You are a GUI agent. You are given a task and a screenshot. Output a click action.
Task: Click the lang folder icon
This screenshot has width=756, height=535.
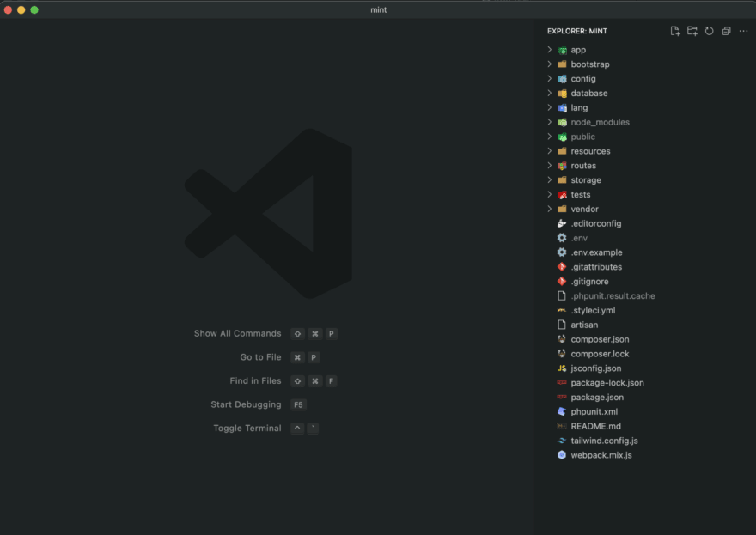point(562,107)
